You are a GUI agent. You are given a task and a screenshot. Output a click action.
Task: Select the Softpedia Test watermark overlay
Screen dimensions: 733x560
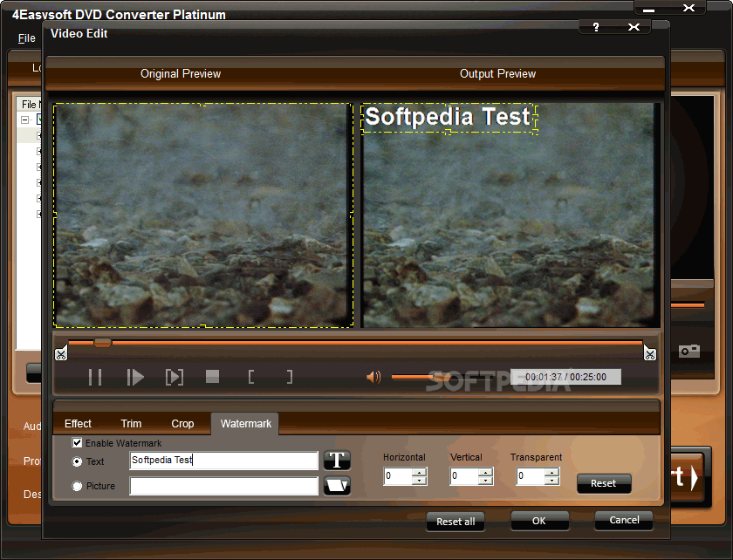[x=449, y=119]
